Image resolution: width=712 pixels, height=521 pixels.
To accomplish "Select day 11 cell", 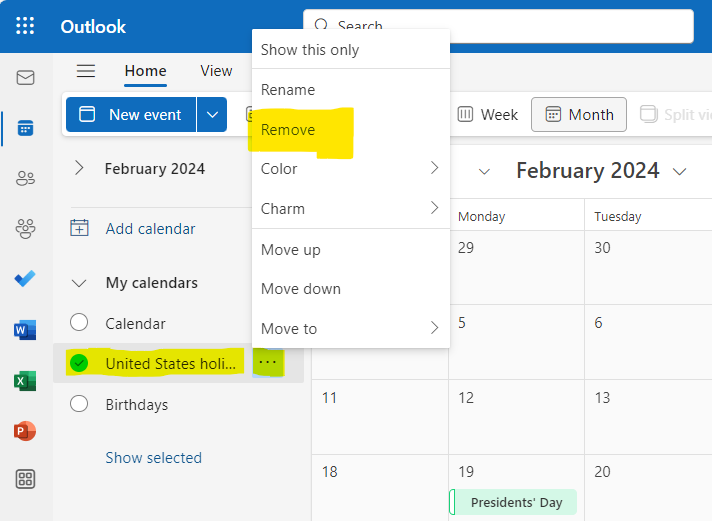I will coord(380,417).
